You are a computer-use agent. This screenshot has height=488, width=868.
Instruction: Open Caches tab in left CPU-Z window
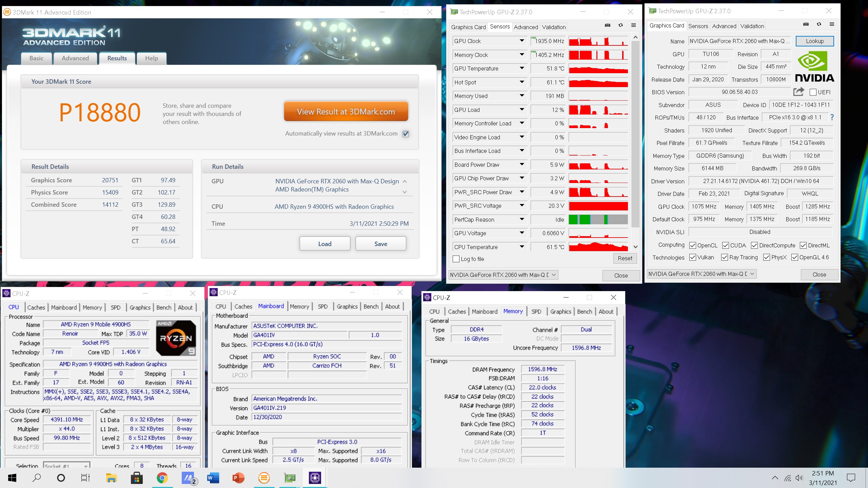36,307
